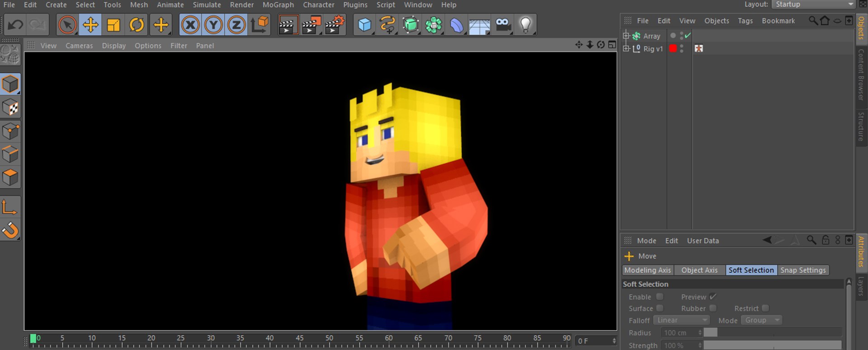Screen dimensions: 868x350
Task: Open Attributes User Data menu
Action: pyautogui.click(x=703, y=241)
